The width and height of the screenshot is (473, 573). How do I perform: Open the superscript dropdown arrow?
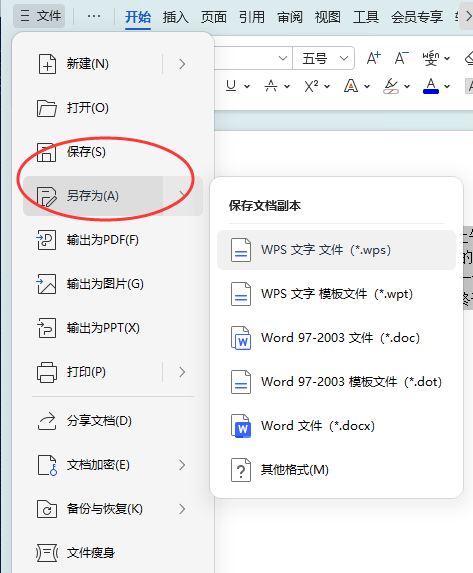327,87
